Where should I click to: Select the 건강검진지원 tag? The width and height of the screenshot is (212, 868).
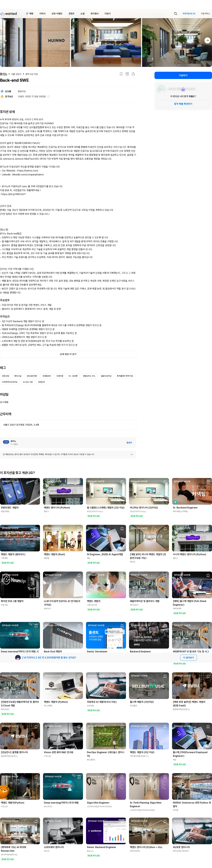tap(32, 376)
